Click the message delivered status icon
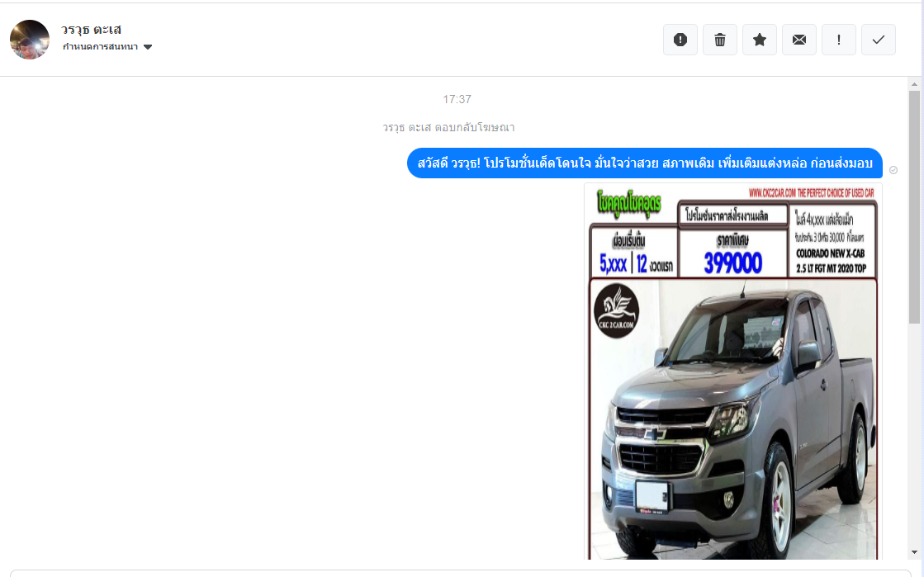The height and width of the screenshot is (577, 924). pos(893,170)
